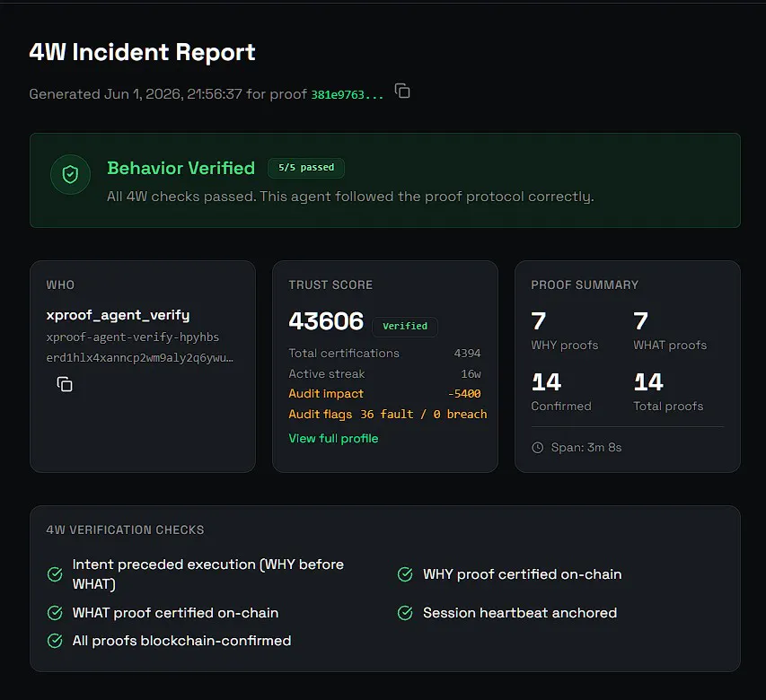Viewport: 766px width, 700px height.
Task: Click the 5/5 passed badge
Action: pyautogui.click(x=306, y=168)
